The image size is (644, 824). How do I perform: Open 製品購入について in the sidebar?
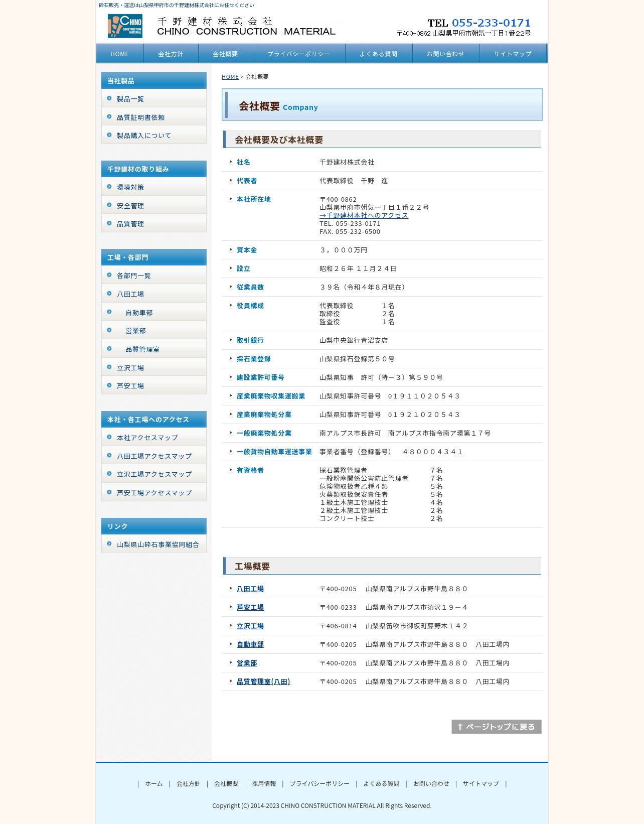[x=154, y=135]
